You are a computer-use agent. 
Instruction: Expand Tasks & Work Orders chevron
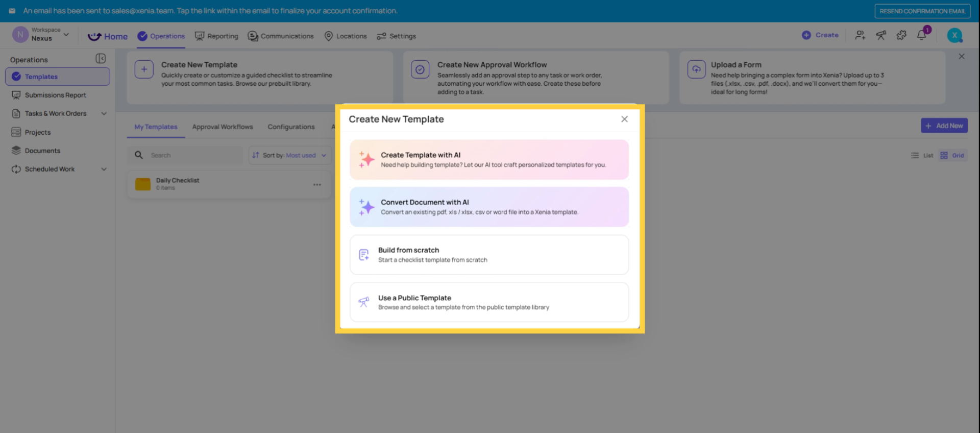(x=104, y=113)
